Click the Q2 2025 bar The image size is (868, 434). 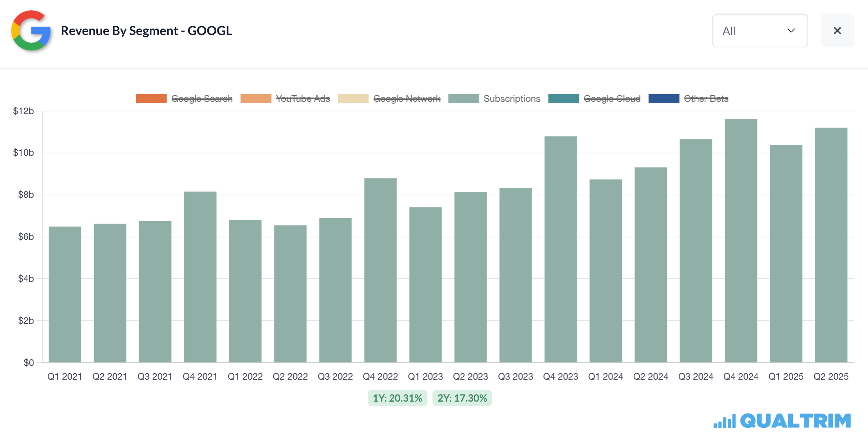tap(831, 245)
